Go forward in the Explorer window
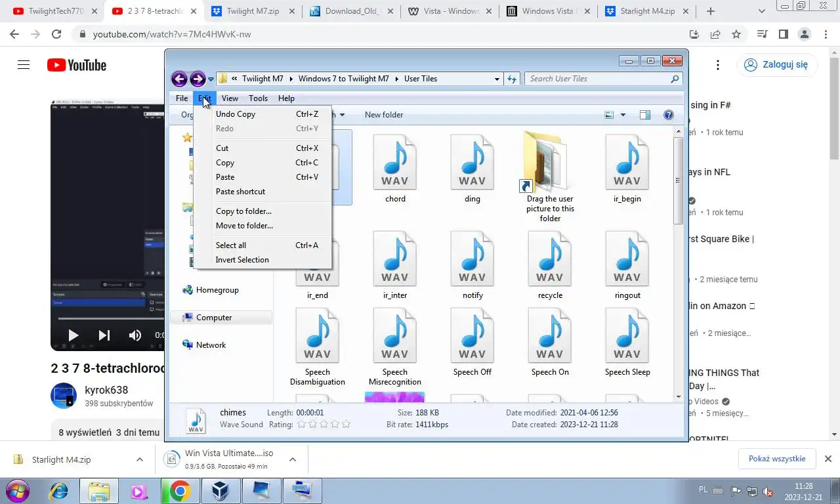The width and height of the screenshot is (840, 504). coord(198,79)
